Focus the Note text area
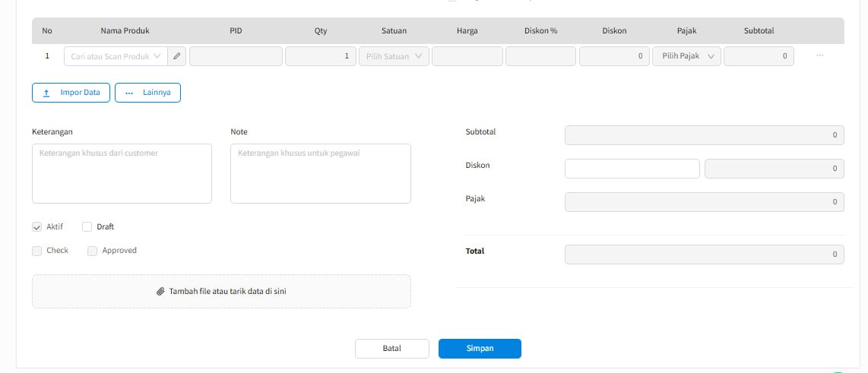Viewport: 868px width, 373px height. pos(321,174)
